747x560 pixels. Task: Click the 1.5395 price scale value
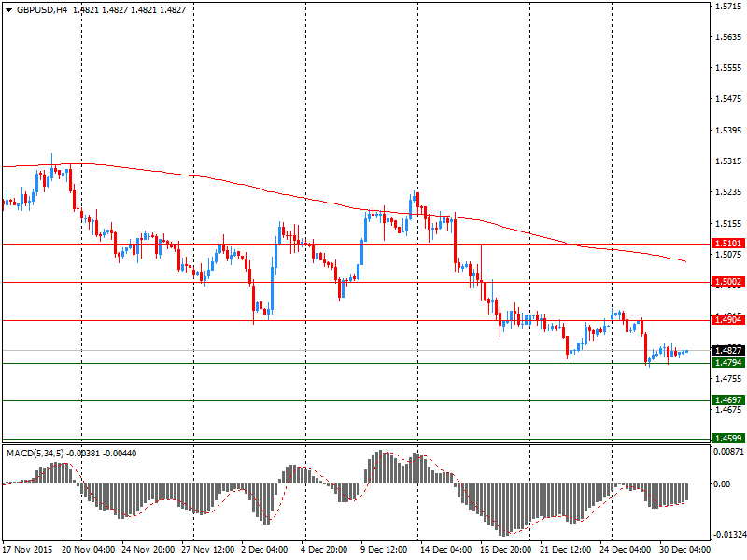728,131
